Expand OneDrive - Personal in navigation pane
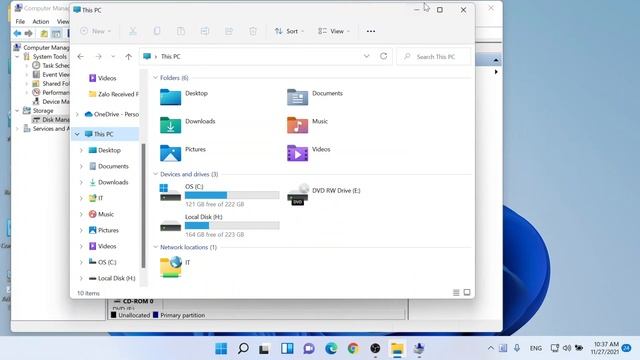 [77, 114]
